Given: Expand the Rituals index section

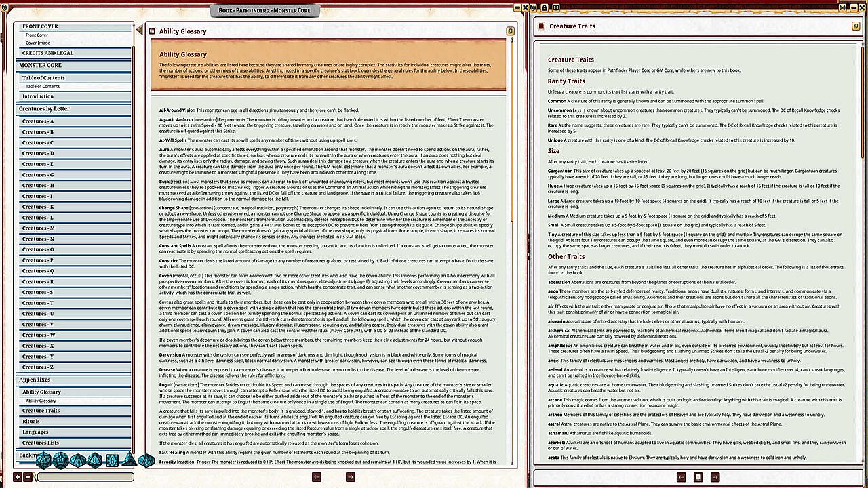Looking at the screenshot, I should [74, 422].
